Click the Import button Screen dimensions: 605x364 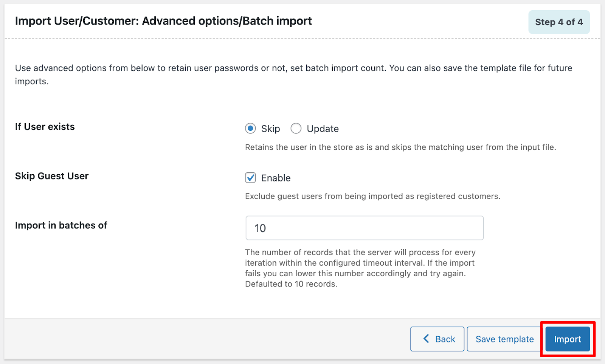(567, 339)
